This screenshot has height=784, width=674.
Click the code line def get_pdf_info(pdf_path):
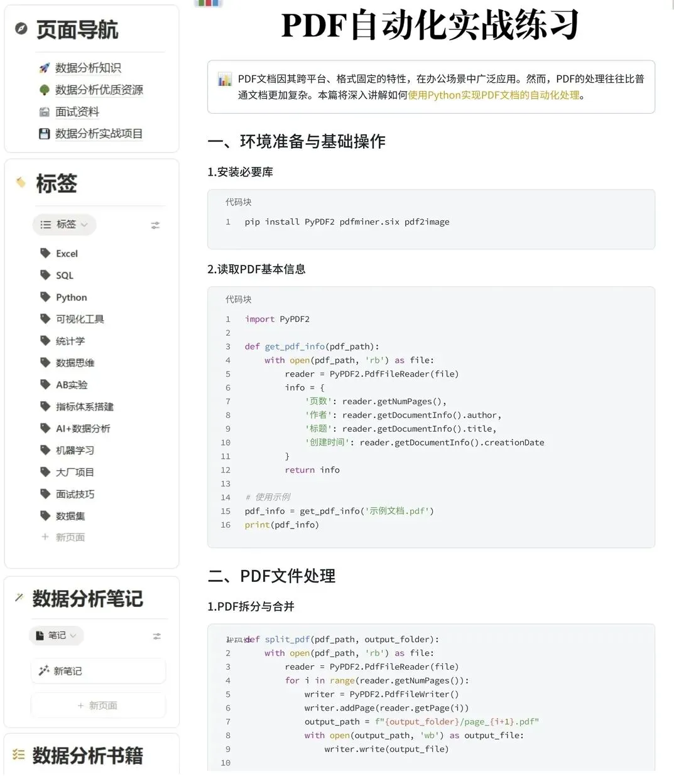tap(312, 346)
